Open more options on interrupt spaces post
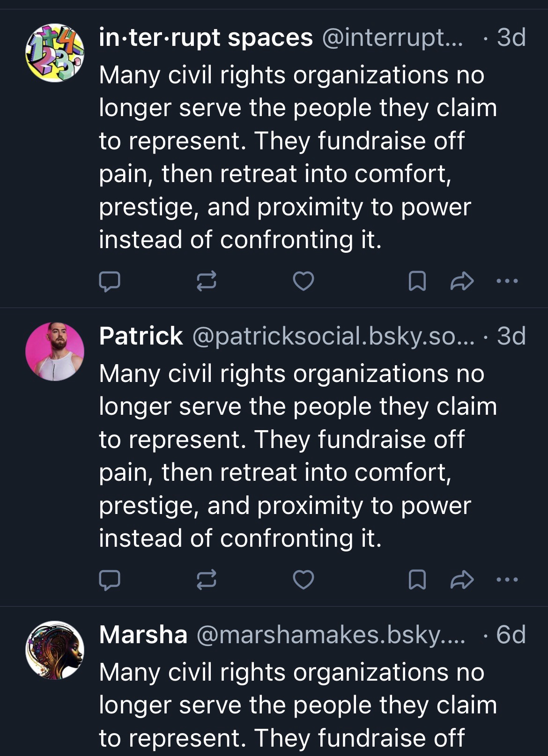The height and width of the screenshot is (756, 548). click(507, 281)
